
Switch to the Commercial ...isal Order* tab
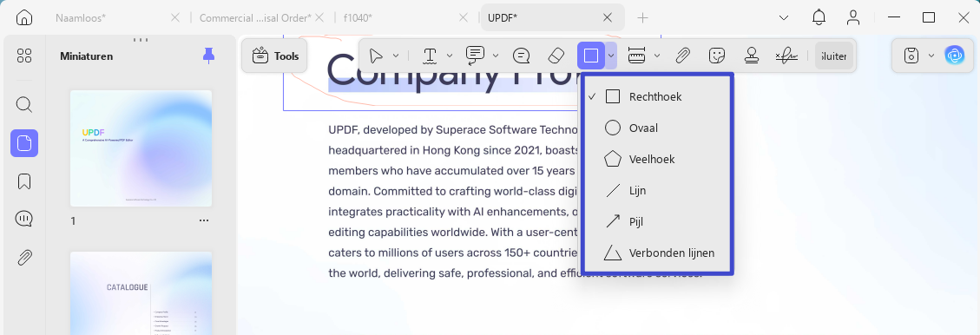(x=255, y=17)
